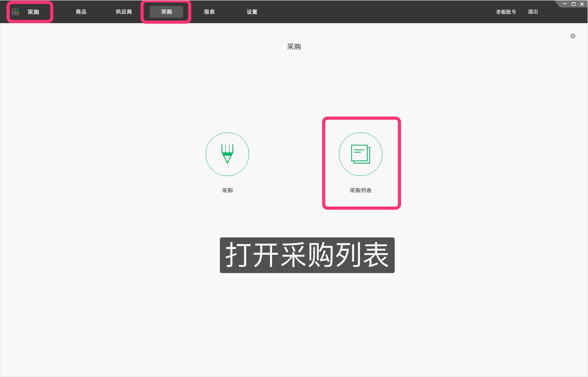Click the 采购 label under the pencil icon
This screenshot has height=377, width=588.
coord(227,190)
